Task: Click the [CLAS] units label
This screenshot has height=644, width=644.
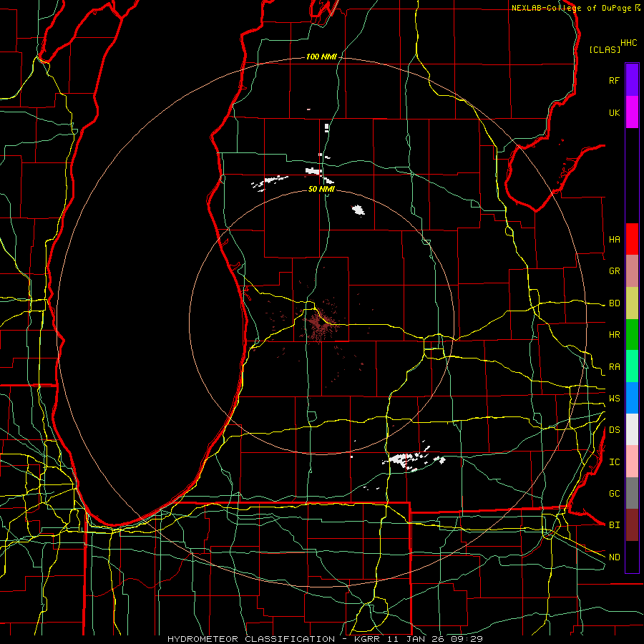Action: [605, 49]
